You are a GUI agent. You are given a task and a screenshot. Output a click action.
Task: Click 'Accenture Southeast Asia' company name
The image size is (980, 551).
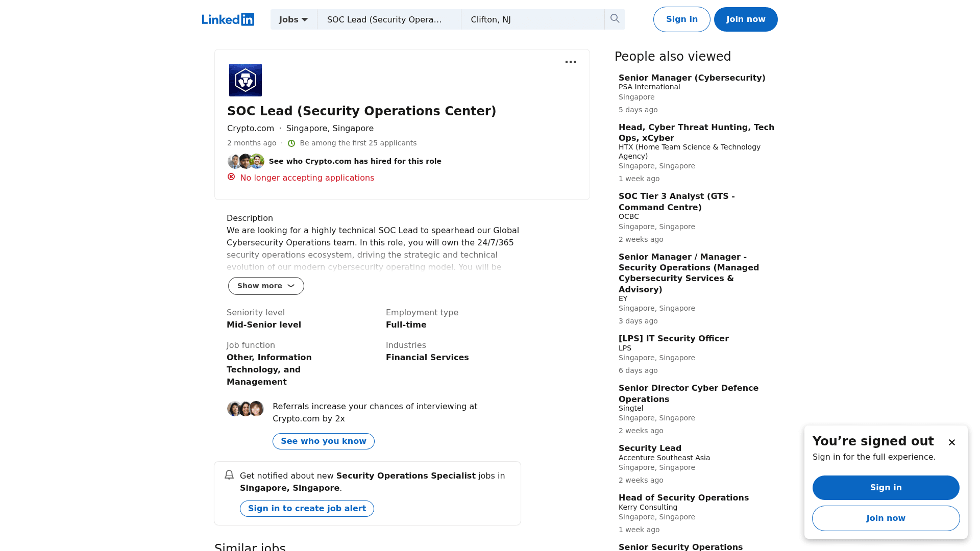(x=664, y=458)
